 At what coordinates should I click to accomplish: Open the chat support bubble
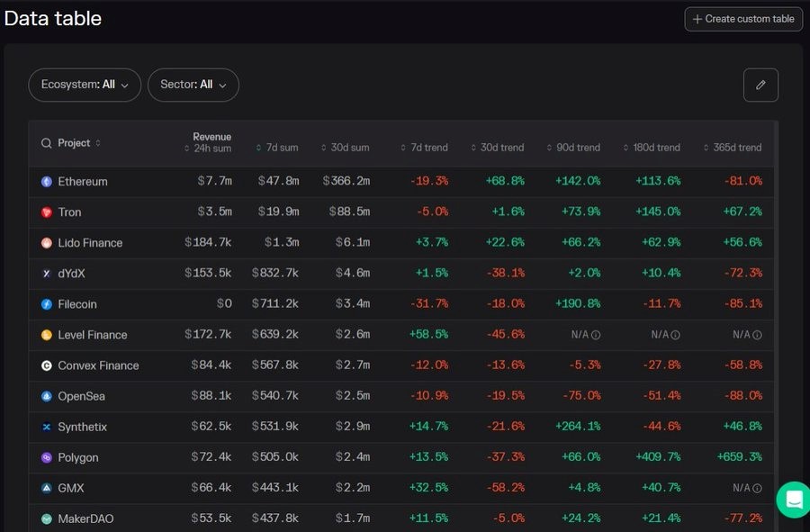coord(794,500)
